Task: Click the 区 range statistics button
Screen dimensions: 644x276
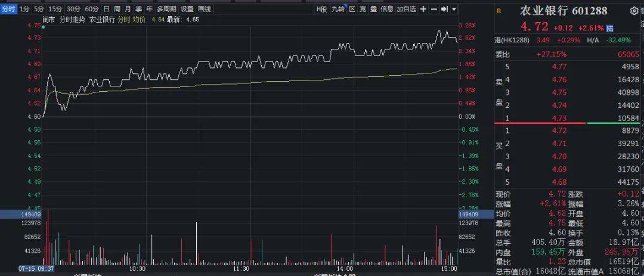Action: pos(352,8)
